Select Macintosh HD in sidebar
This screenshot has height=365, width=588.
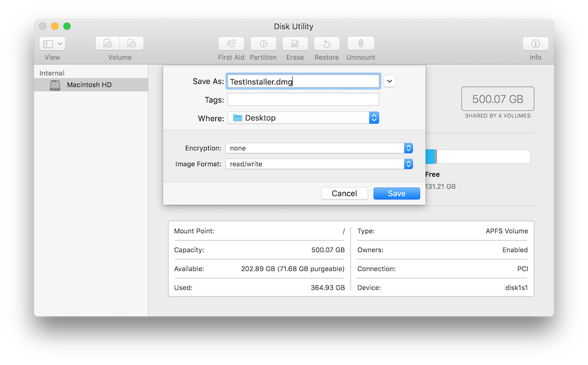click(x=89, y=85)
